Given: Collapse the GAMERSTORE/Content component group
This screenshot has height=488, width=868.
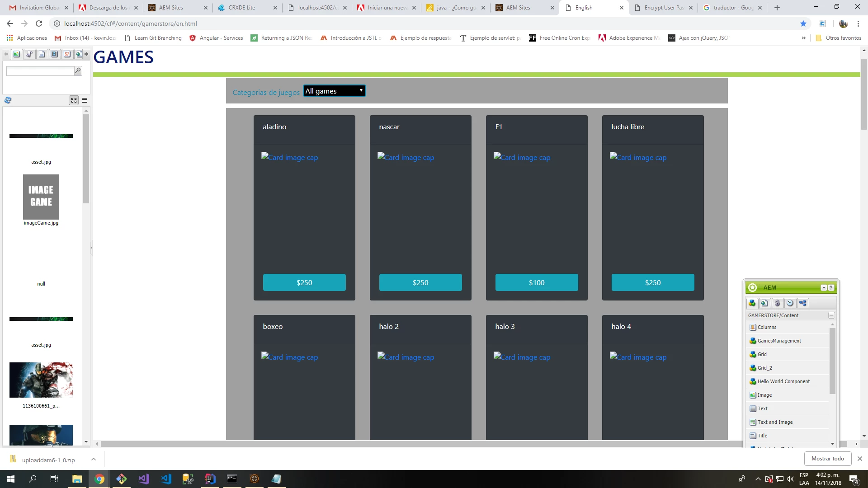Looking at the screenshot, I should tap(831, 315).
